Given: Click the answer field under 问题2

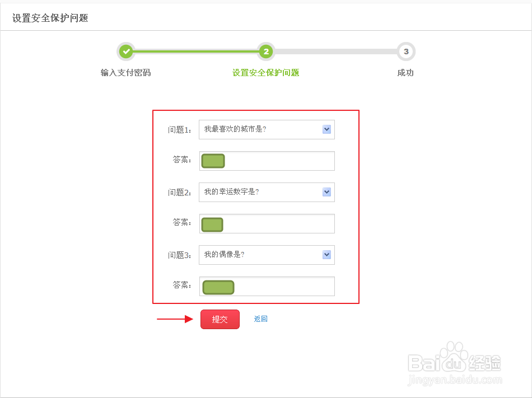Looking at the screenshot, I should pyautogui.click(x=267, y=223).
